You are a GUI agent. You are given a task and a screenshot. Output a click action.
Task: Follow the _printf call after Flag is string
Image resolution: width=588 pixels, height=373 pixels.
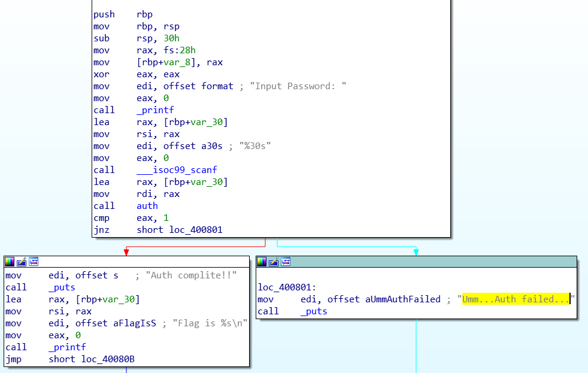[67, 347]
